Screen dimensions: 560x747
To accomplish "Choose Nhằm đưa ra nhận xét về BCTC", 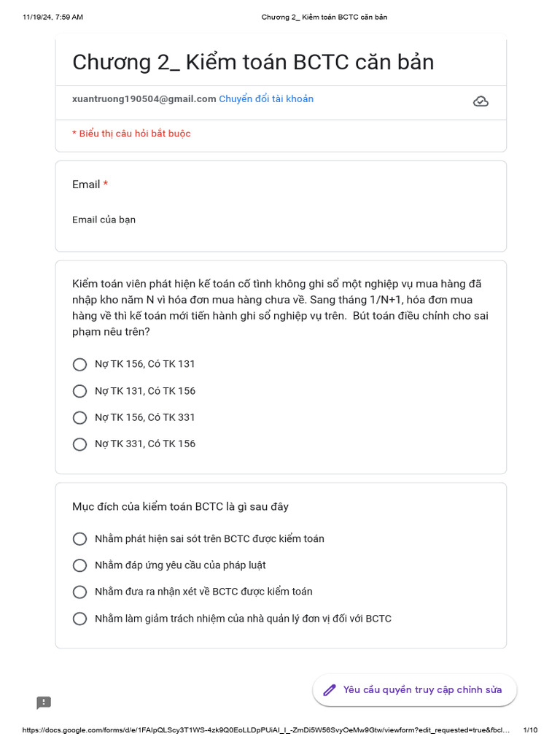I will tap(80, 592).
